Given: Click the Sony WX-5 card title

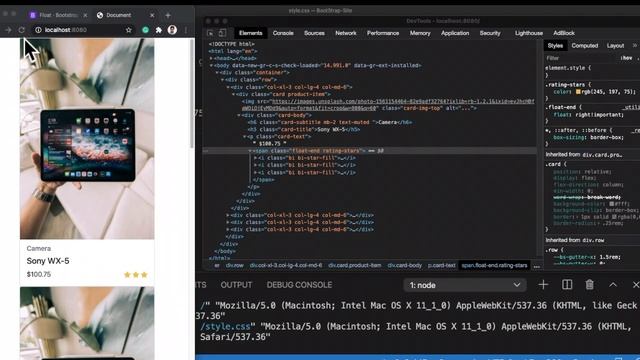Looking at the screenshot, I should (x=48, y=261).
